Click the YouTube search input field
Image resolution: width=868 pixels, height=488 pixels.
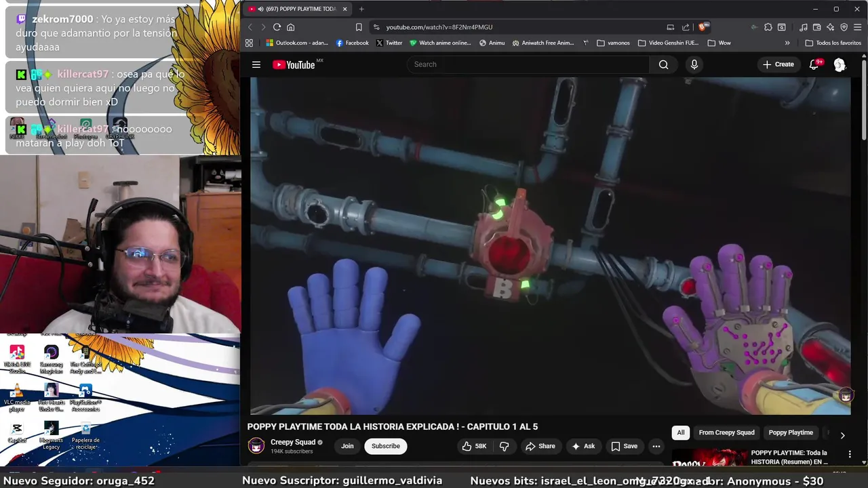click(x=528, y=64)
